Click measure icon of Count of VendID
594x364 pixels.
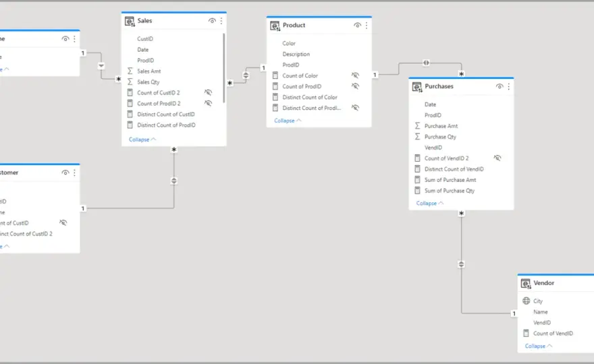coord(526,334)
